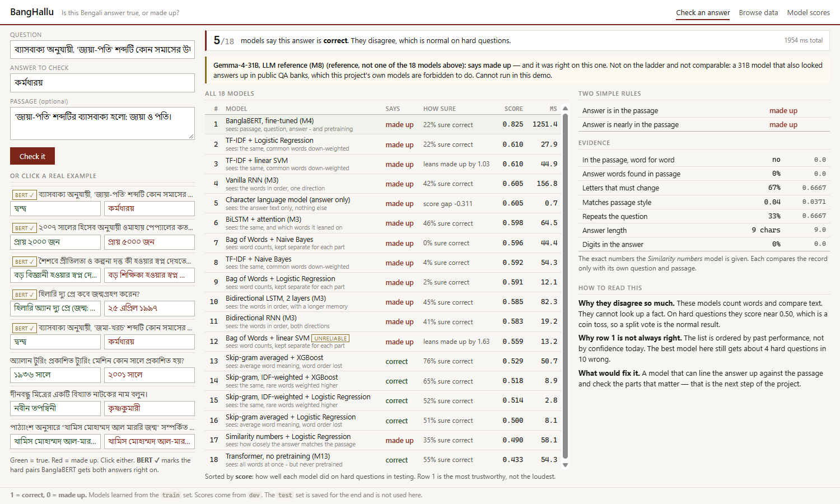
Task: Load example answer '২৫ এপ্রিল ১৯৯৭'
Action: (x=150, y=308)
